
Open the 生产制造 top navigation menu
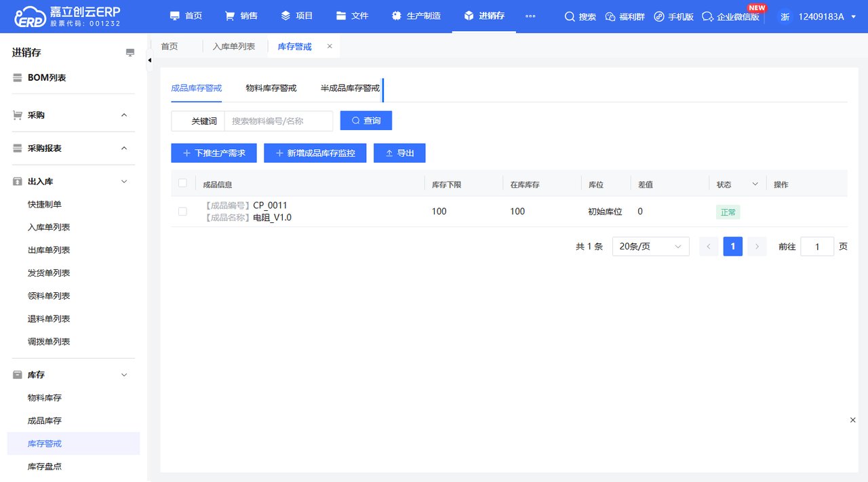click(416, 16)
